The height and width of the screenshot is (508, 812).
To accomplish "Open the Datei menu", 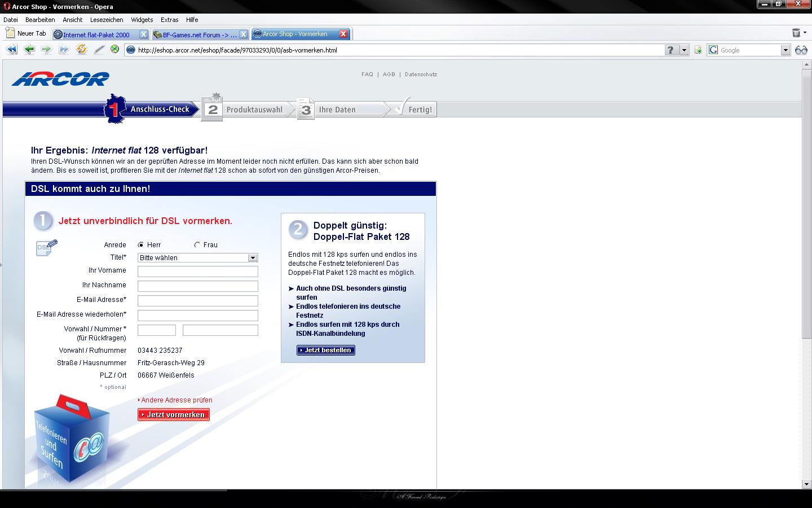I will click(11, 20).
